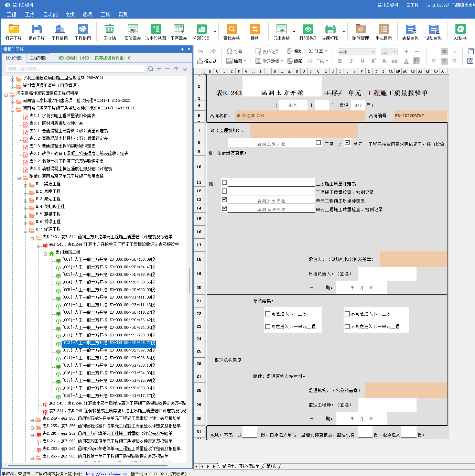Click the 部位建表 icon
The image size is (475, 476).
pyautogui.click(x=132, y=32)
